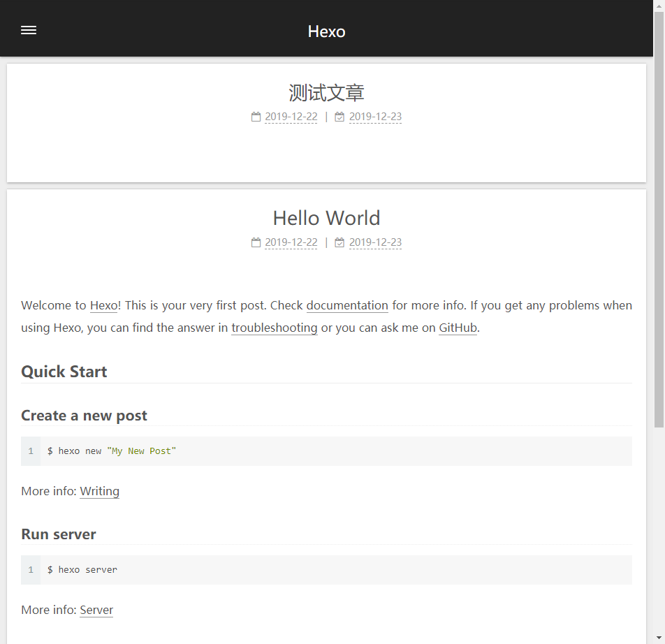Click 2019-12-22 date under 测试文章
This screenshot has height=644, width=665.
click(291, 117)
